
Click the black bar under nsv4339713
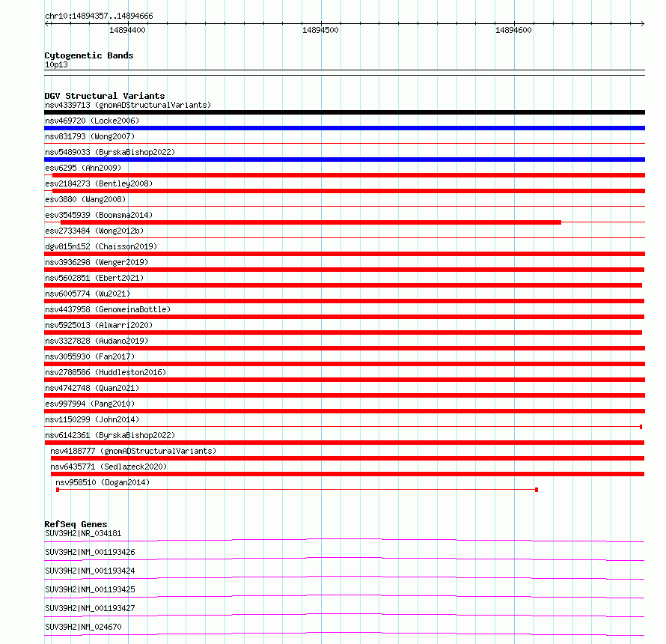click(x=344, y=112)
